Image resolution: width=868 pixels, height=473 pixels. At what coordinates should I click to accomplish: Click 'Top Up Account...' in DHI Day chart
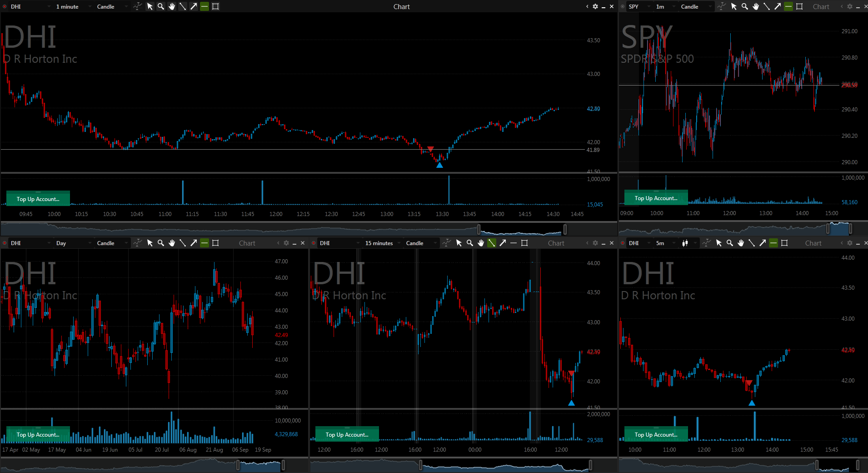[x=38, y=434]
